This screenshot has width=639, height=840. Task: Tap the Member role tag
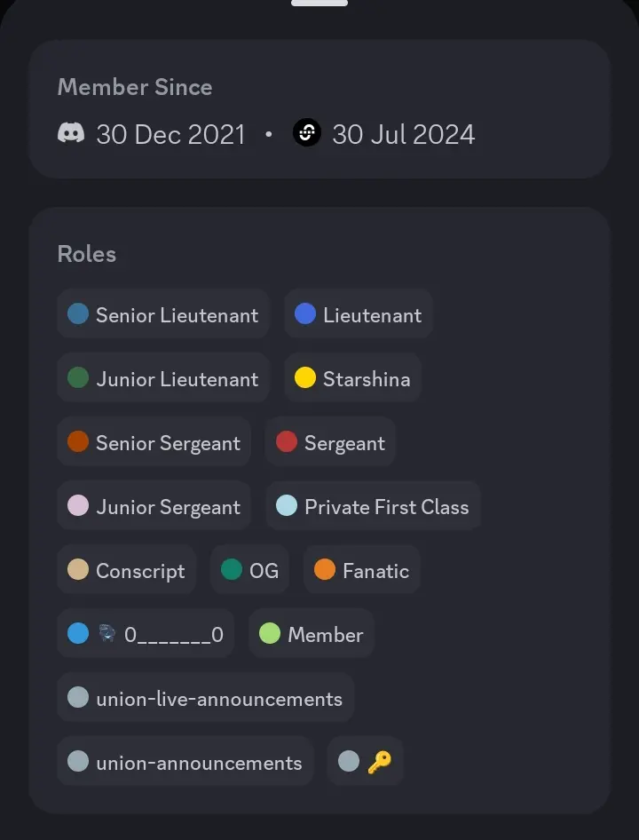[x=312, y=634]
